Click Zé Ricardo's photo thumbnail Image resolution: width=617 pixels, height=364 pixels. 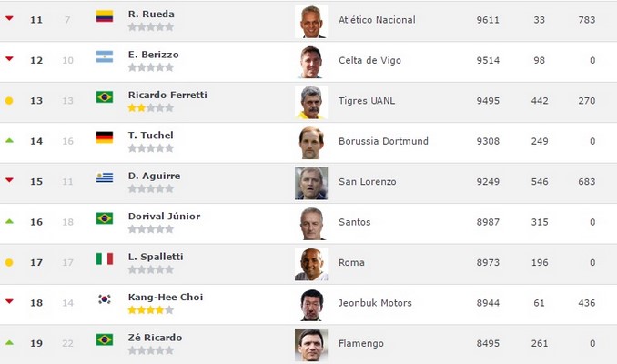tap(310, 344)
